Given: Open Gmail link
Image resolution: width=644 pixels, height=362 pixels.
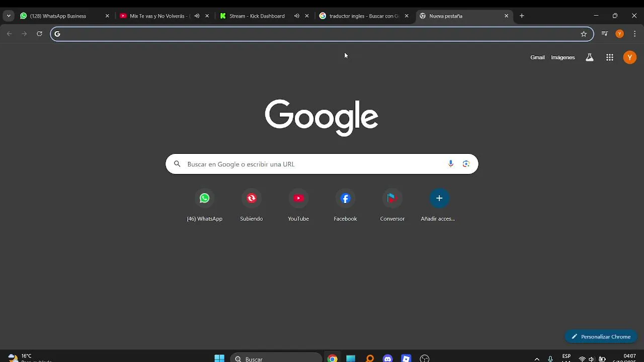Looking at the screenshot, I should point(537,57).
